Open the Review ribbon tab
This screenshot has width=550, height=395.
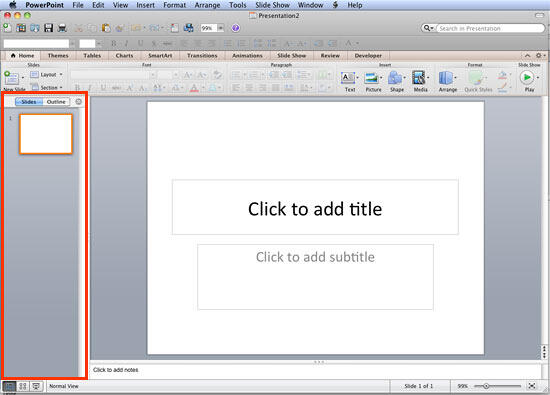330,55
